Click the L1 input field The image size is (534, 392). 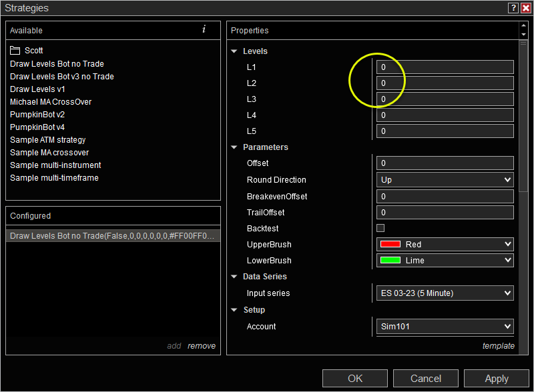(445, 67)
